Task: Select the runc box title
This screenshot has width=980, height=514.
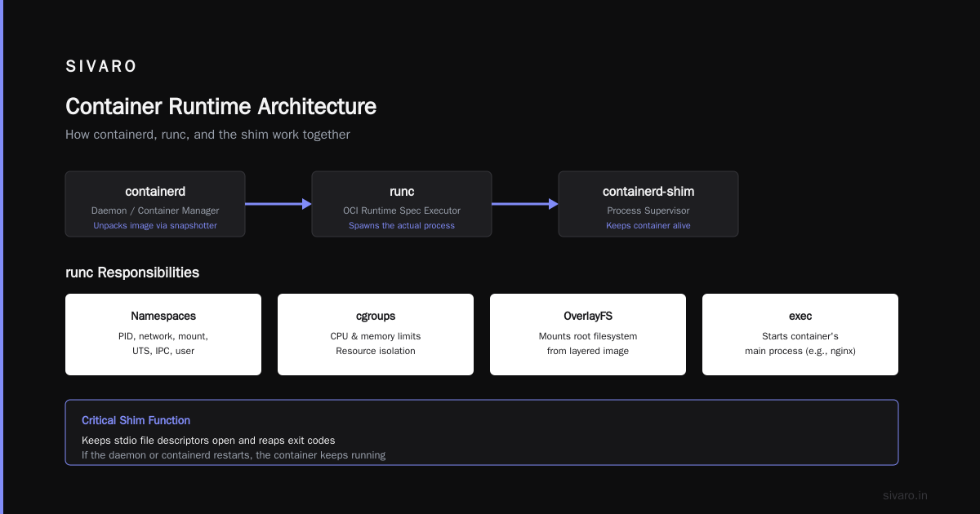Action: click(x=402, y=192)
